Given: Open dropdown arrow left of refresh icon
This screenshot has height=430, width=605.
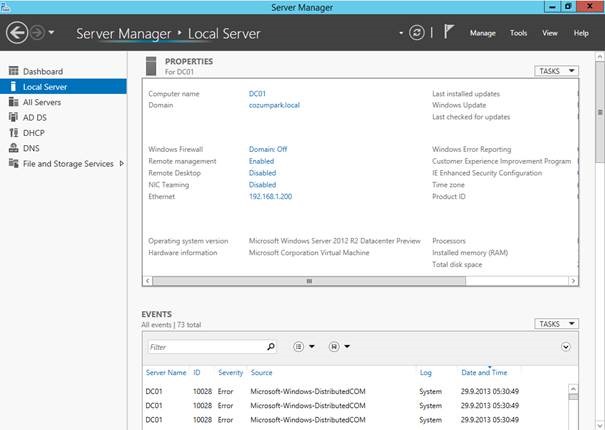Looking at the screenshot, I should point(401,33).
